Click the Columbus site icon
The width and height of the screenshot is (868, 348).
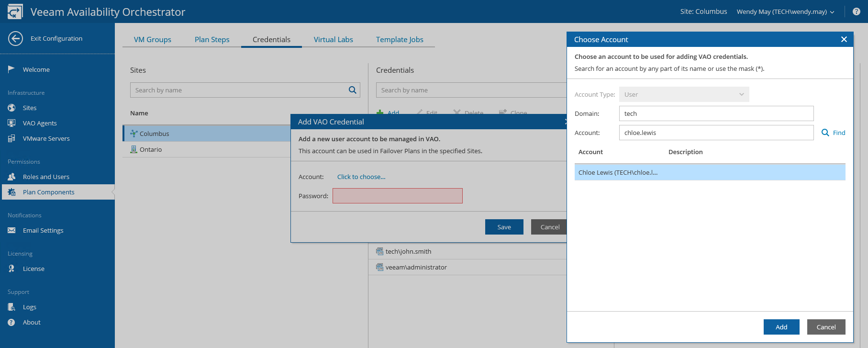134,134
